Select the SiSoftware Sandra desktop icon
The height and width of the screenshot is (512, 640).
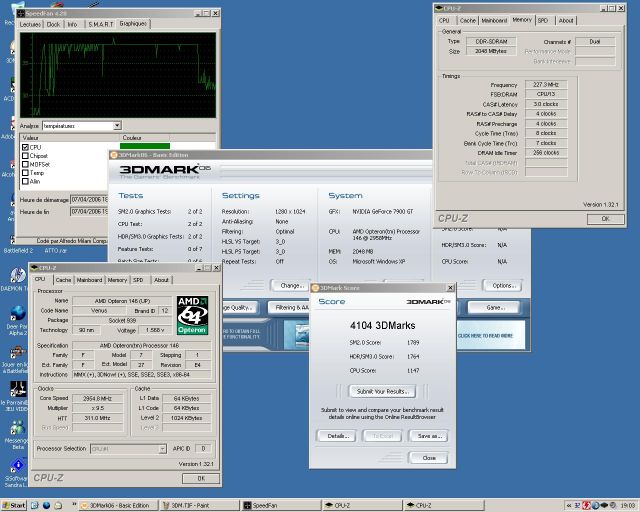16,474
